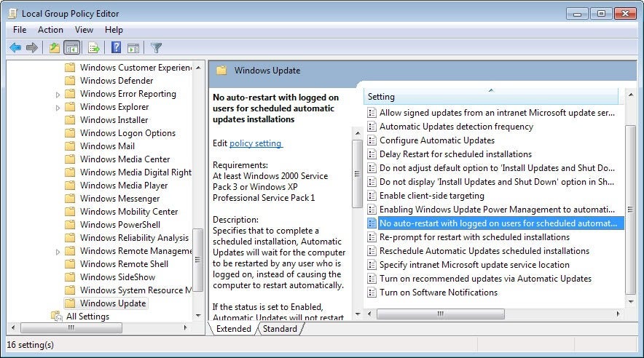Click the settings list vertical scrollbar thumb

pyautogui.click(x=630, y=210)
